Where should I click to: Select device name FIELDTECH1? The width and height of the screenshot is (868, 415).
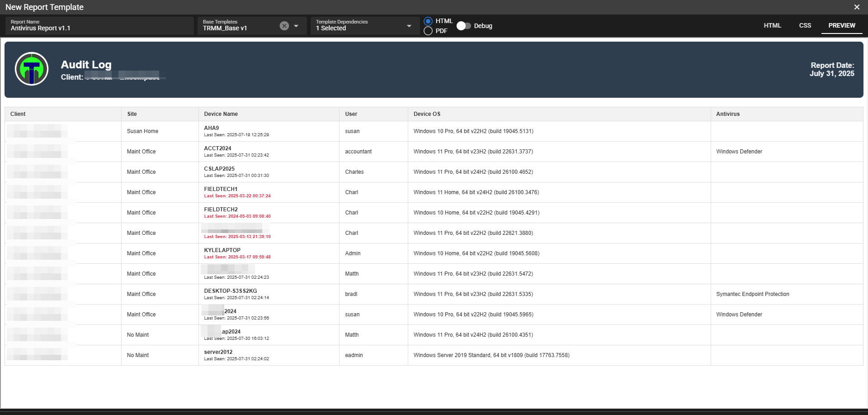221,189
